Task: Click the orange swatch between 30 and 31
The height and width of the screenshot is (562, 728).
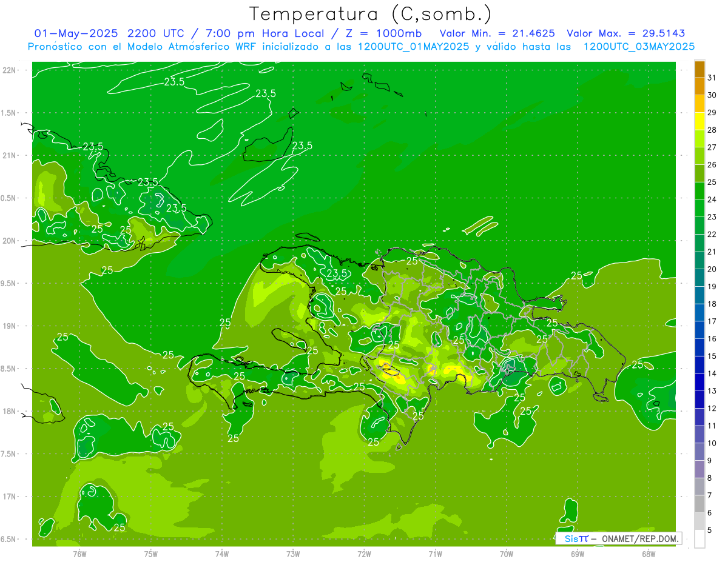Action: coord(699,86)
